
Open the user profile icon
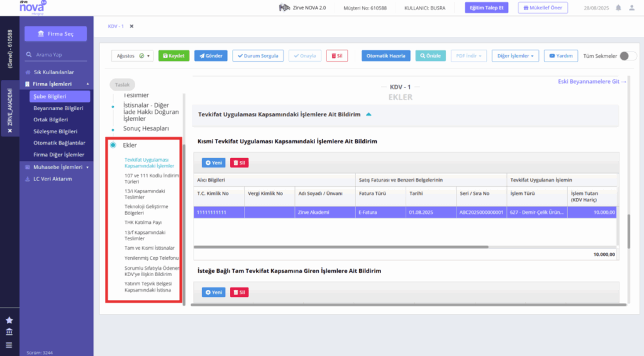[x=631, y=8]
